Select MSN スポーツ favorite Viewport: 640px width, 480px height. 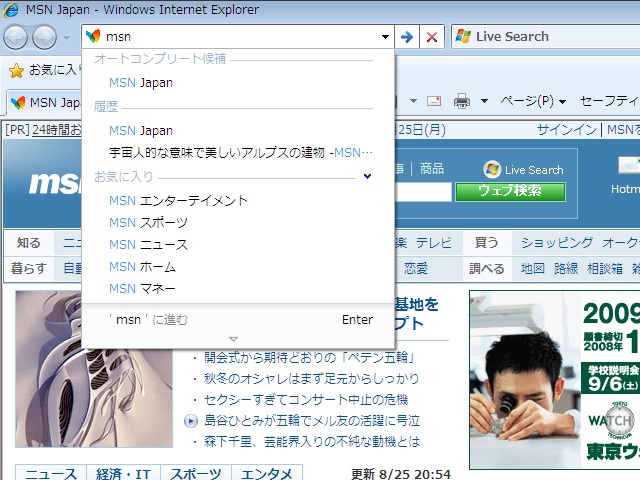[149, 222]
